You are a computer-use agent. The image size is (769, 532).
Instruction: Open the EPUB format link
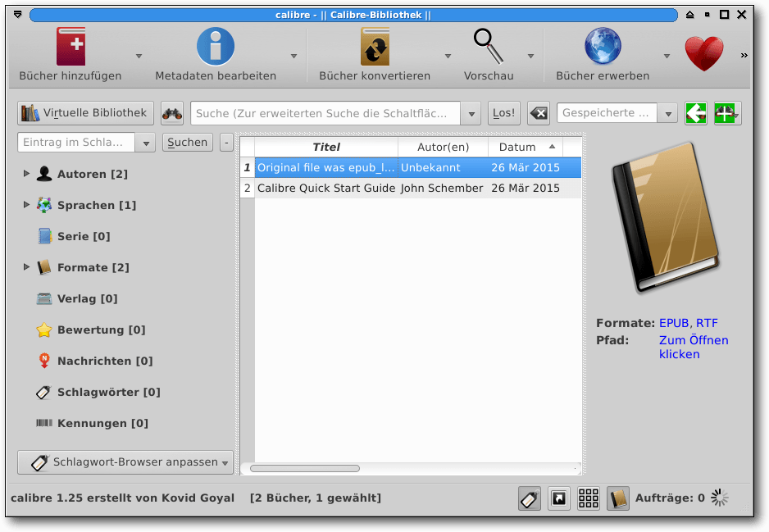[x=674, y=323]
